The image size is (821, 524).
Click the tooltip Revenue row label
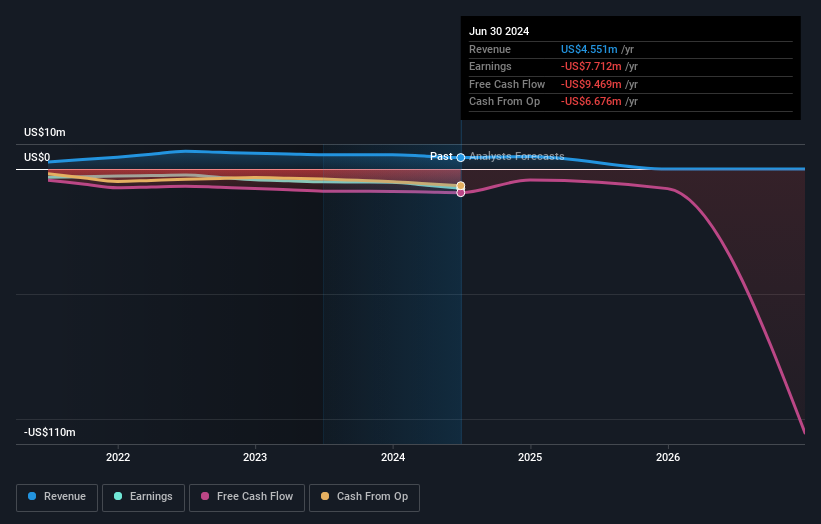[x=490, y=49]
